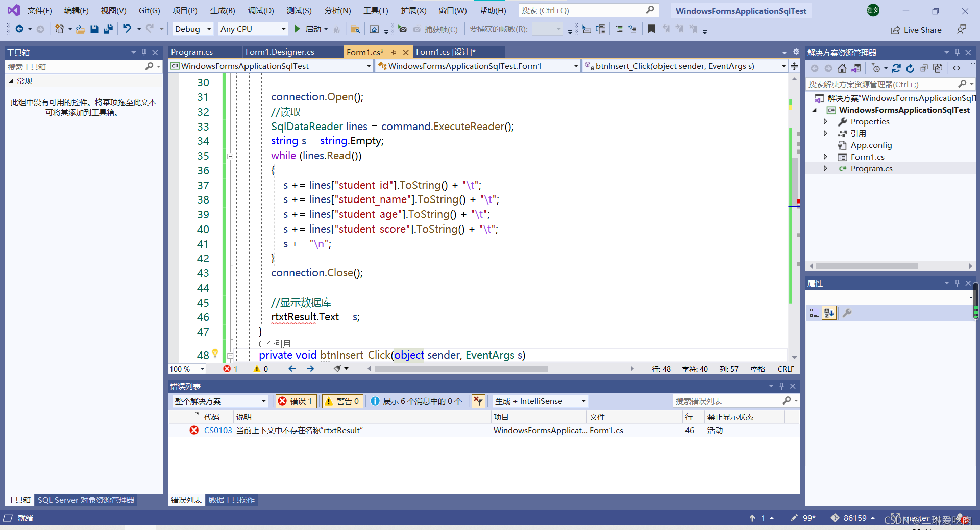
Task: Click the top search box 搜索 (Ctrl+Q)
Action: (x=589, y=10)
